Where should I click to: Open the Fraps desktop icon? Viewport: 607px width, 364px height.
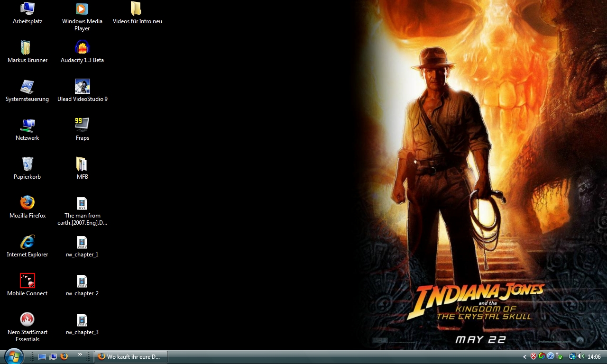pyautogui.click(x=82, y=125)
